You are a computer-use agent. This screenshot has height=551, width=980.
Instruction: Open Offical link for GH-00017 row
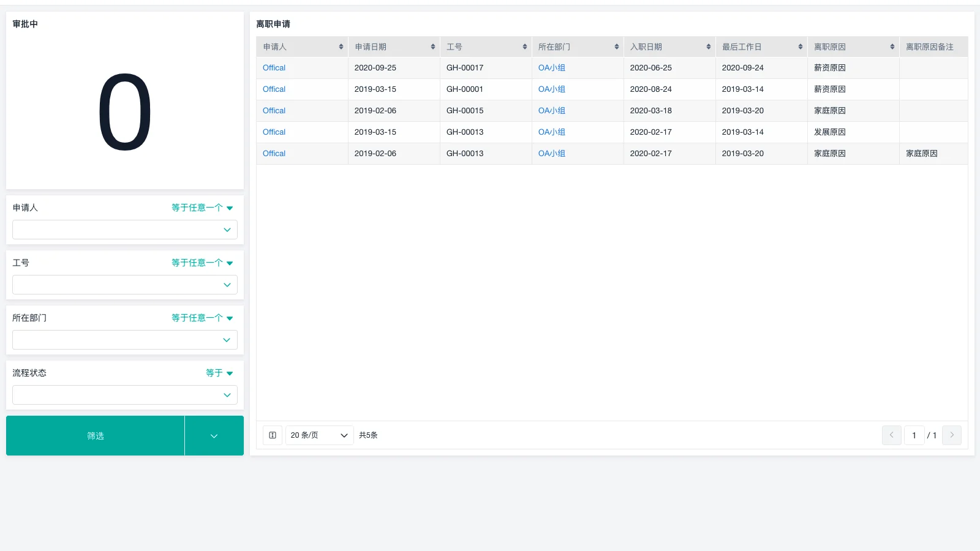(274, 68)
